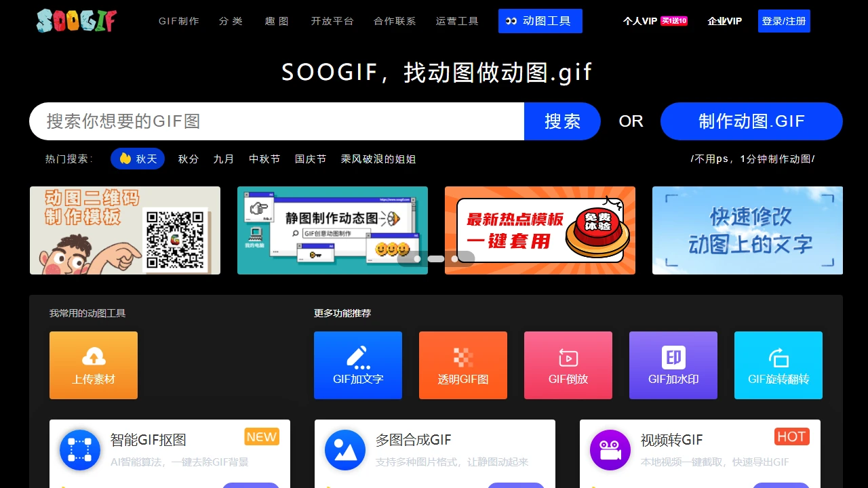Image resolution: width=868 pixels, height=488 pixels.
Task: Click the 制作动图.GIF button
Action: [751, 121]
